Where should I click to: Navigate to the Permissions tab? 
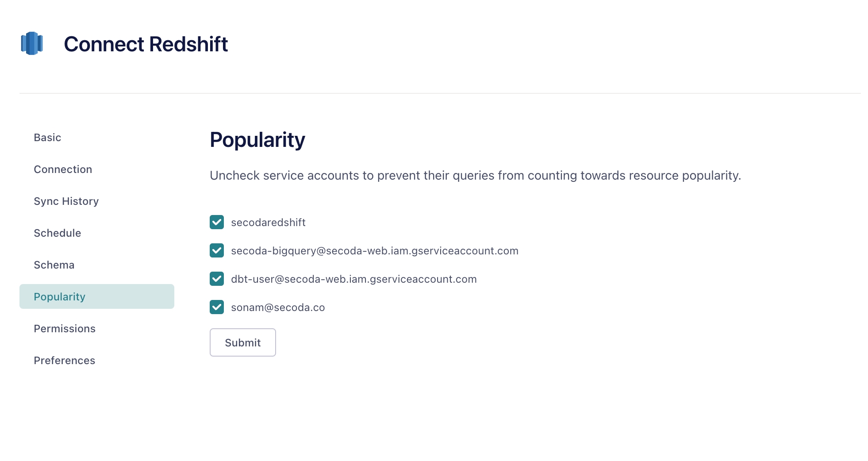coord(65,329)
